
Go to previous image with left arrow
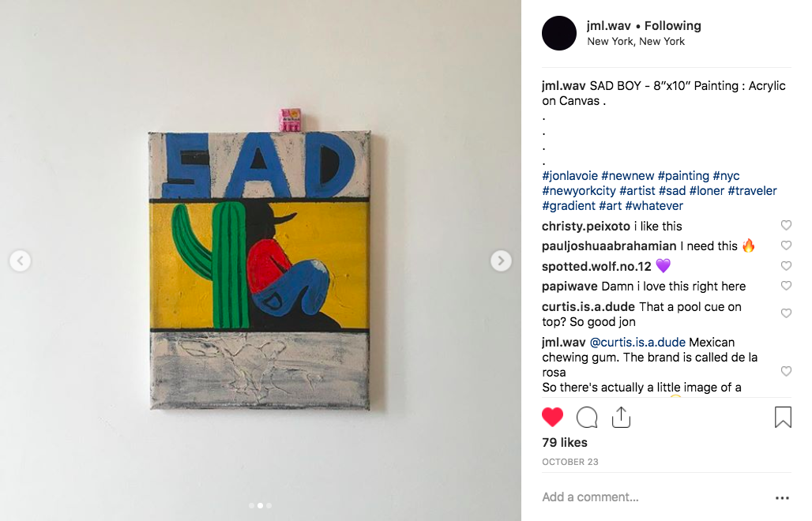(21, 260)
